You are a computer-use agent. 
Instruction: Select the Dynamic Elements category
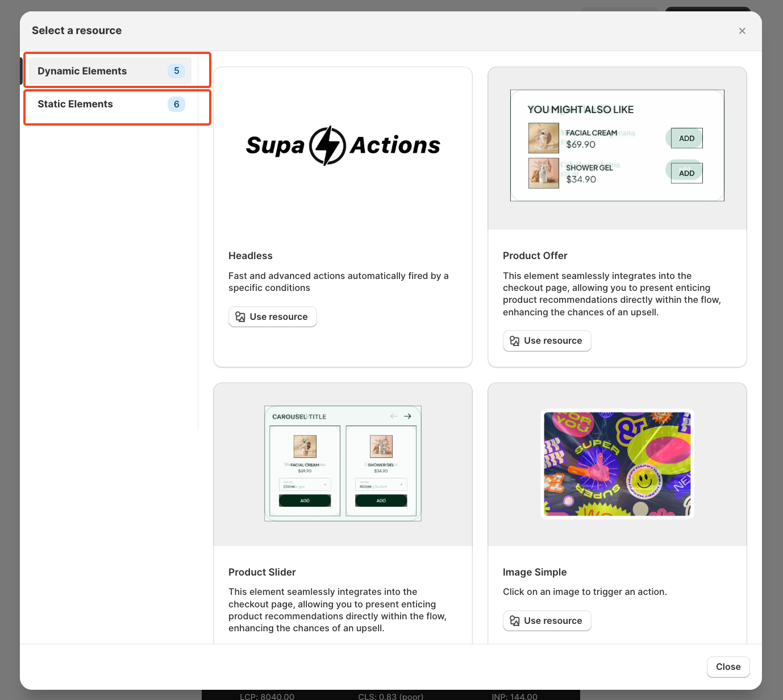pos(110,71)
